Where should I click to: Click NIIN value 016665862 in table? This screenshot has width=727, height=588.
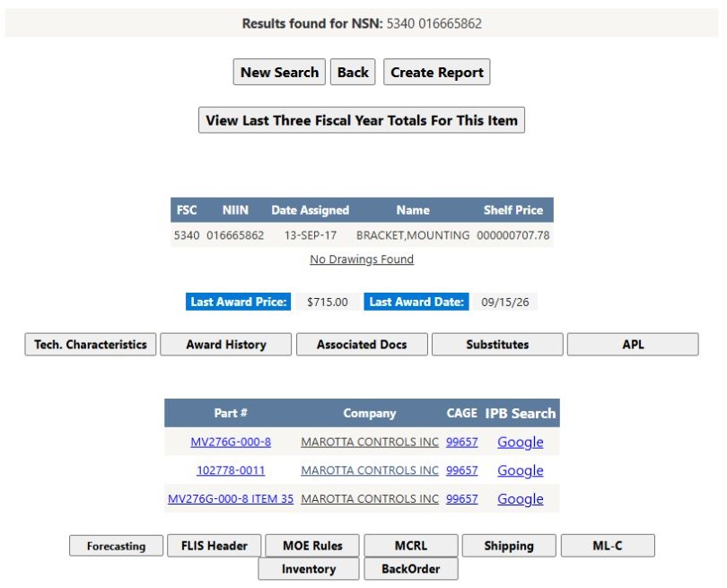(x=235, y=235)
